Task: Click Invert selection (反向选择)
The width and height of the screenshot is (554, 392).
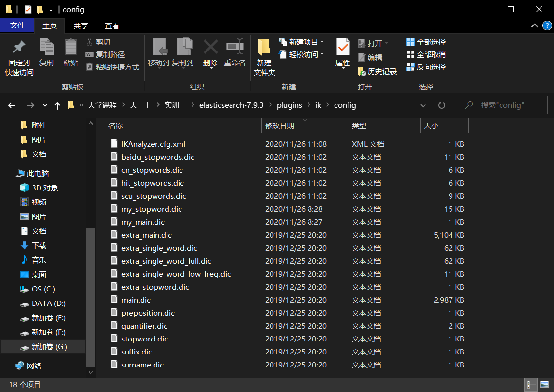Action: click(426, 67)
